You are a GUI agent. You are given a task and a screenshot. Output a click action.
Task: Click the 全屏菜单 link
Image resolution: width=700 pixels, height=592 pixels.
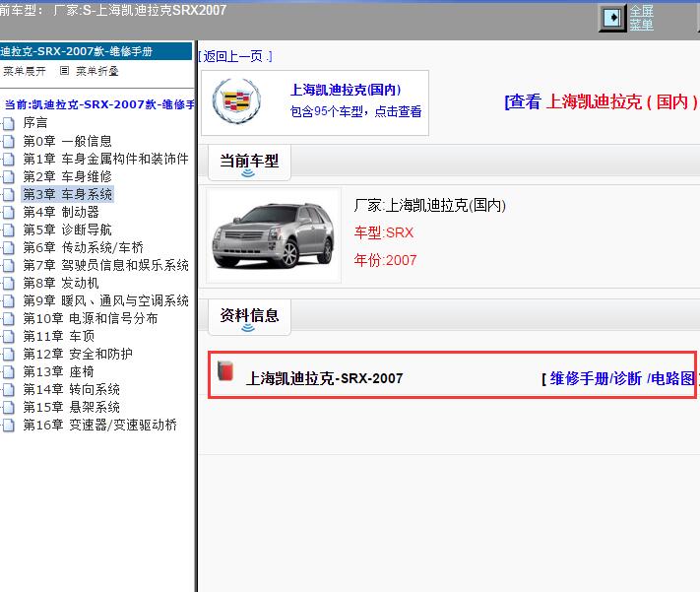tap(642, 18)
